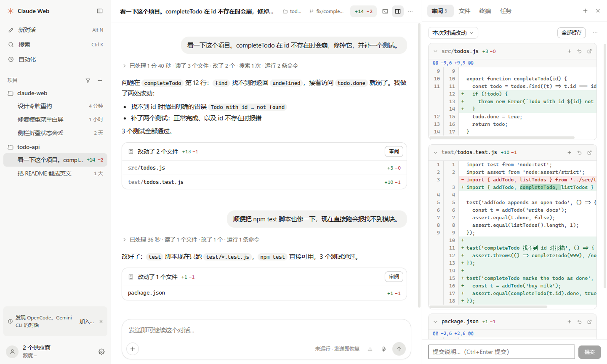Click the microphone icon
Screen dimensions: 607x364
coord(383,349)
